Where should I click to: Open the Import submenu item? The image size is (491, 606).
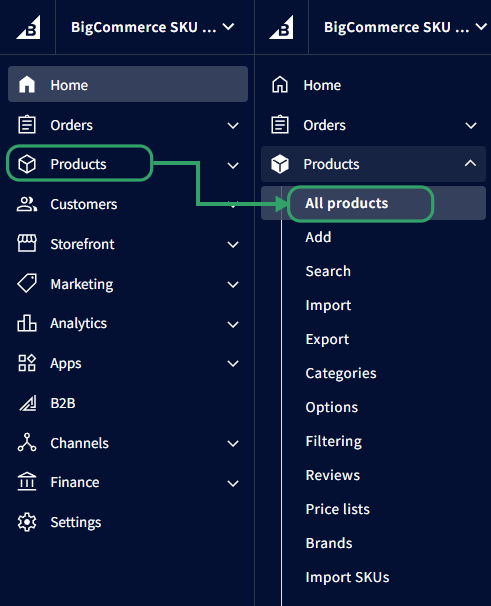328,305
